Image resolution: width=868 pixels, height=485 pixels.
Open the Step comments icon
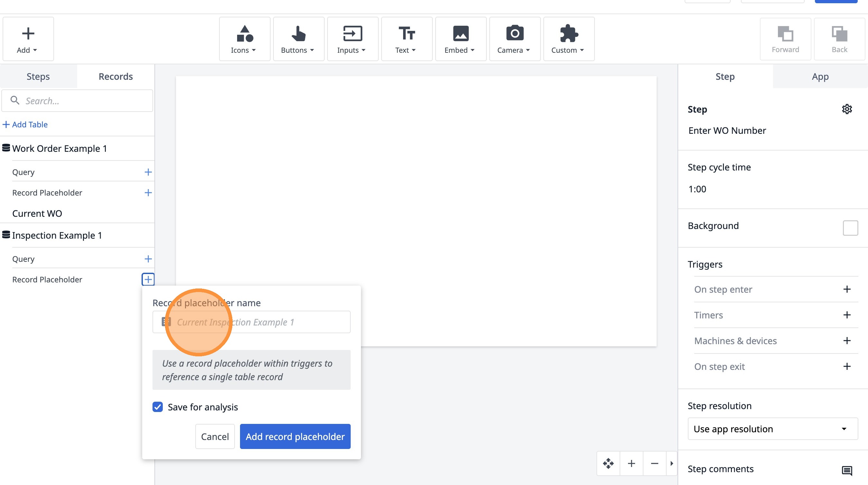[x=847, y=470]
